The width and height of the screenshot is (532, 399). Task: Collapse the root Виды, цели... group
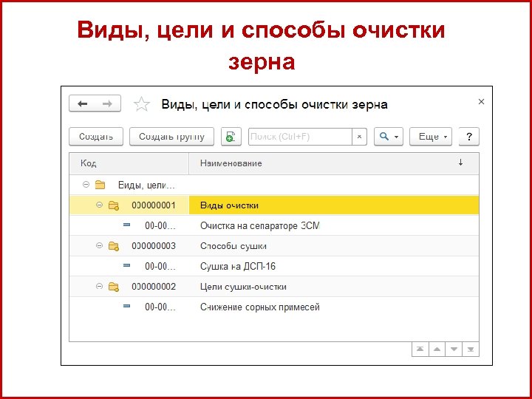pos(86,185)
